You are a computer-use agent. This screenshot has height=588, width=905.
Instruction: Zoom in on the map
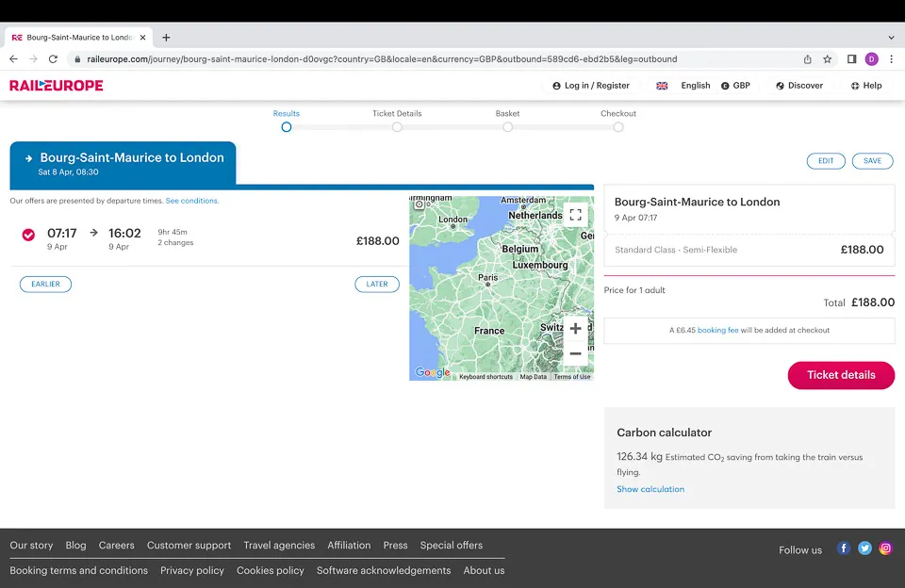point(575,328)
